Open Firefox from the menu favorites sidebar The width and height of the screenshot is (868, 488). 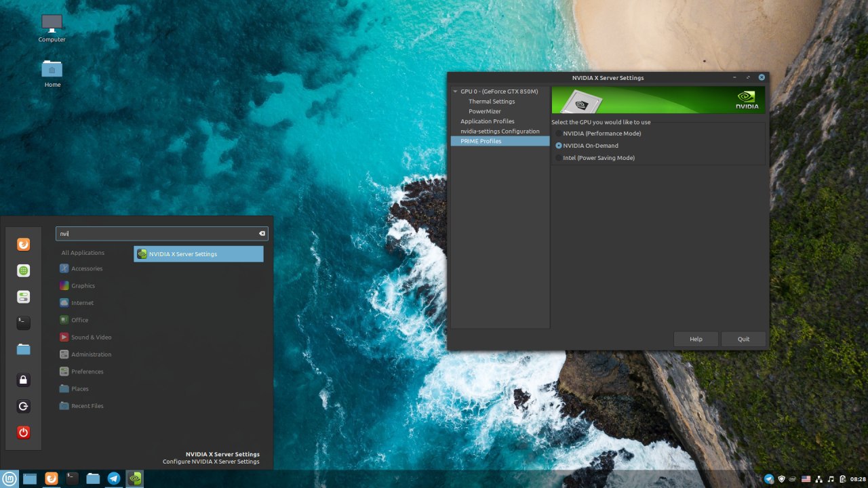click(x=24, y=245)
